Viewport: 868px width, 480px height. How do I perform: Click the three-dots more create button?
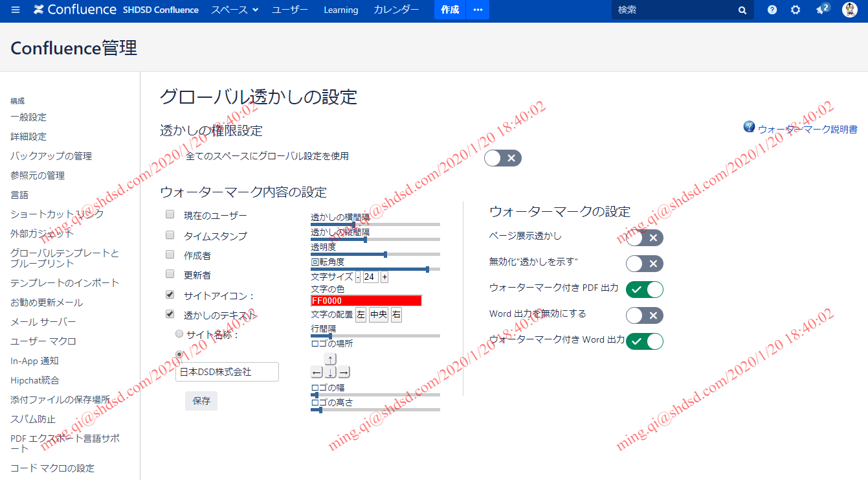(x=478, y=10)
